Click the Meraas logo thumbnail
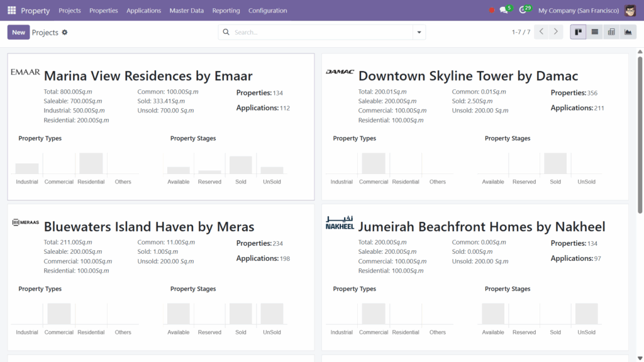644x362 pixels. pyautogui.click(x=25, y=222)
